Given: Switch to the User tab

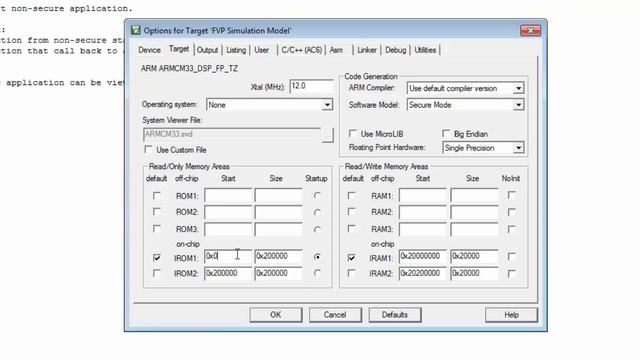Looking at the screenshot, I should pyautogui.click(x=262, y=50).
